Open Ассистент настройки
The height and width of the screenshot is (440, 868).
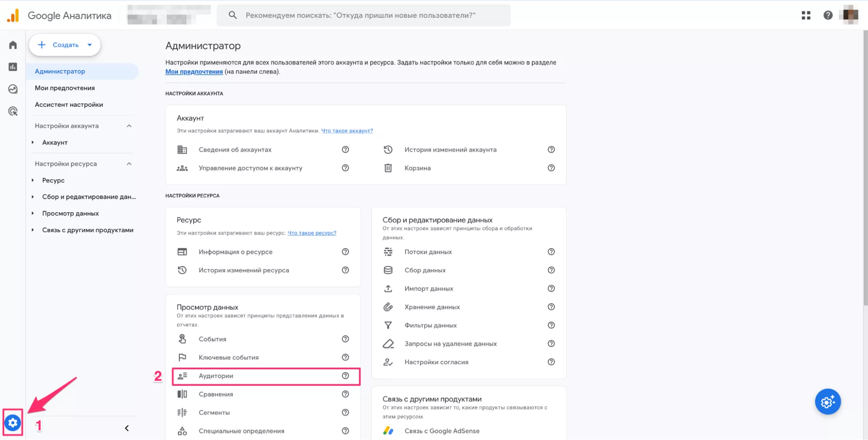point(69,104)
